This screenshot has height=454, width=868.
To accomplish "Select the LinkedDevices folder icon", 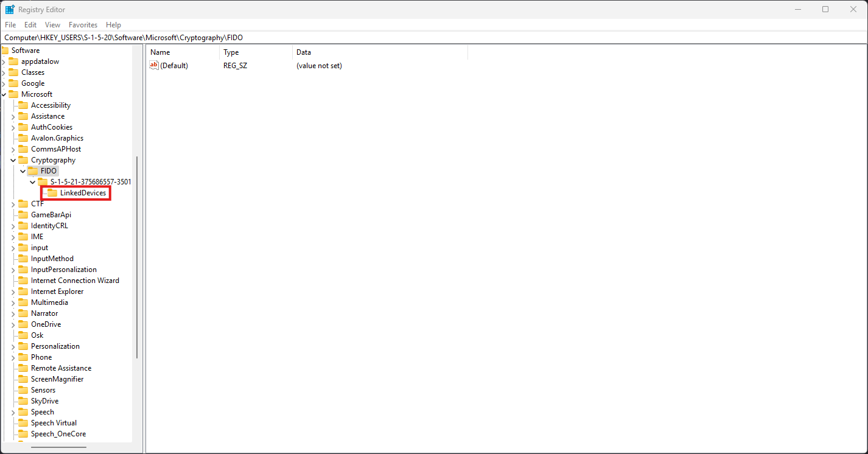I will pyautogui.click(x=52, y=193).
